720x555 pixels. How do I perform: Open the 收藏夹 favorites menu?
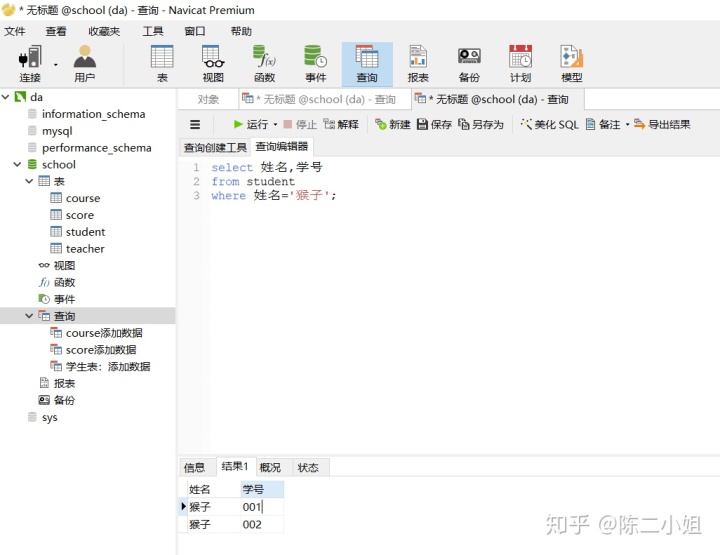point(104,31)
